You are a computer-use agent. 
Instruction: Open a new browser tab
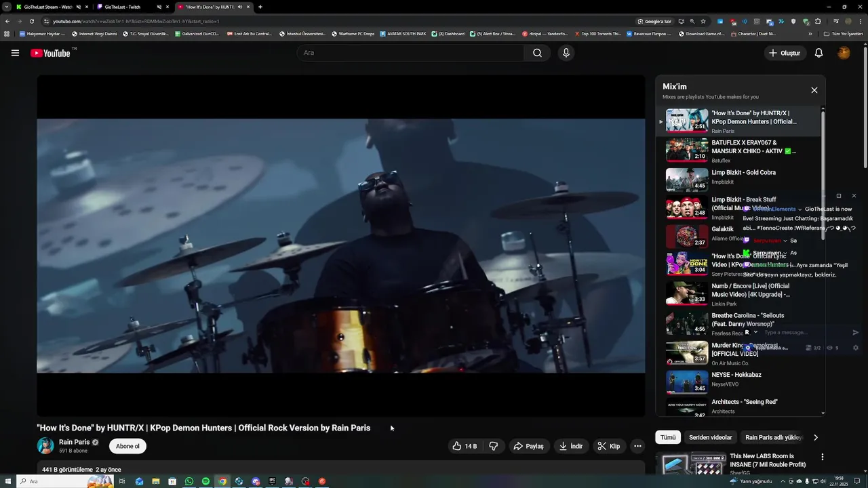tap(260, 7)
